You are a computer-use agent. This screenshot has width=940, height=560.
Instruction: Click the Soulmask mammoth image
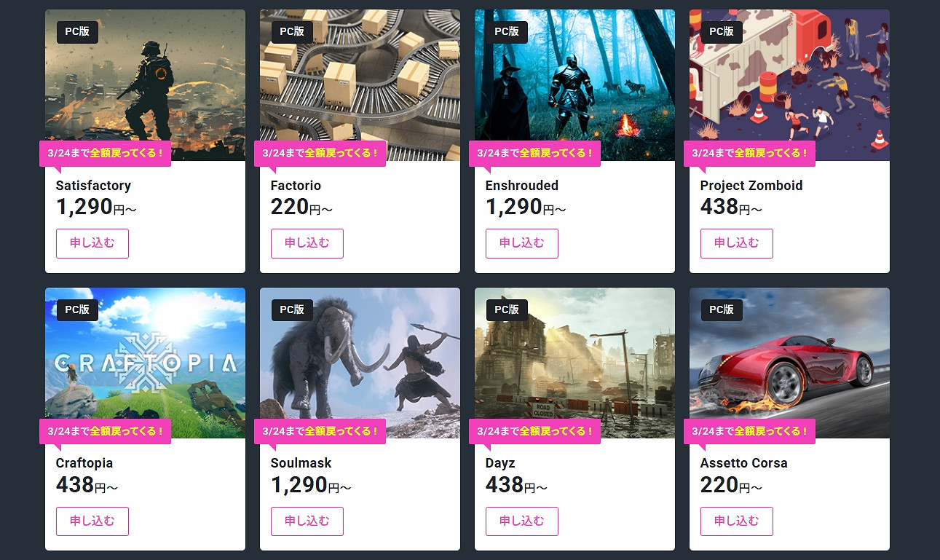360,357
